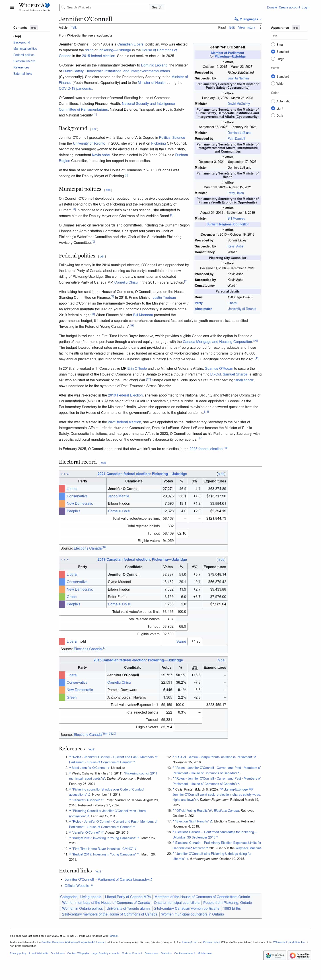Click the language translation icon
321x980 pixels.
tap(236, 19)
